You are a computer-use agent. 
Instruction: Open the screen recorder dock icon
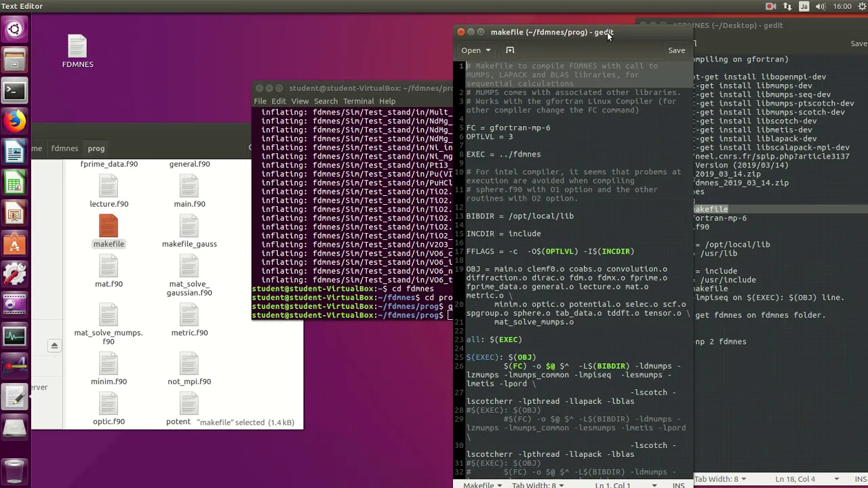14,305
